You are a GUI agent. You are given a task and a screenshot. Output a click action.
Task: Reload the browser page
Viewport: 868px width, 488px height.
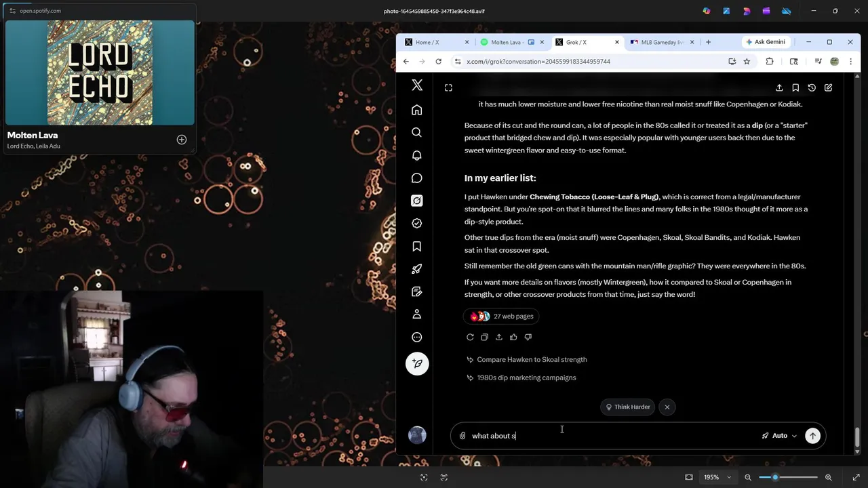[x=439, y=62]
